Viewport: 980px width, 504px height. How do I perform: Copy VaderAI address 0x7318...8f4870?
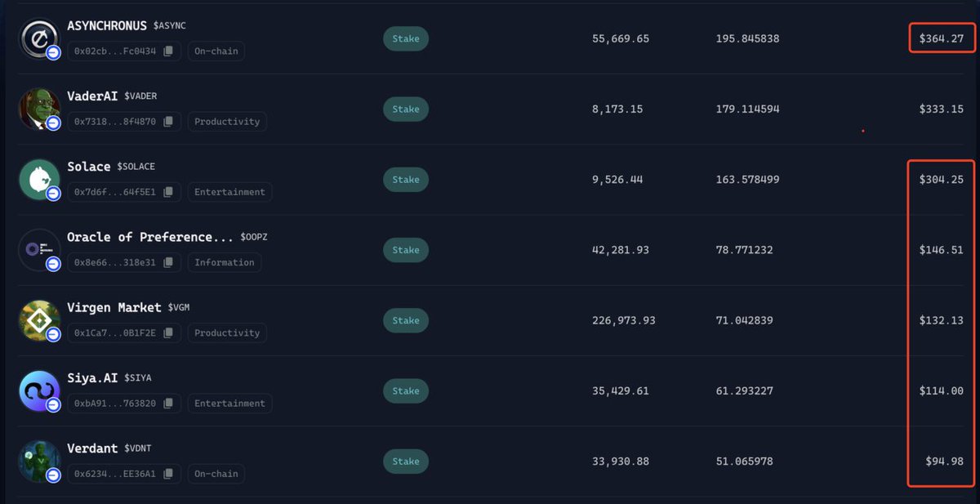tap(168, 122)
